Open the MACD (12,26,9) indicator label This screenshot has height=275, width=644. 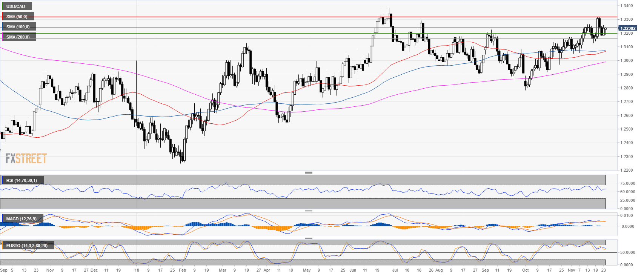pyautogui.click(x=22, y=219)
